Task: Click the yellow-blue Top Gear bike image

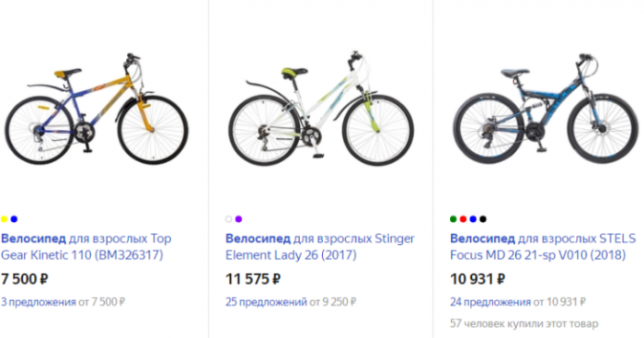Action: coord(97,109)
